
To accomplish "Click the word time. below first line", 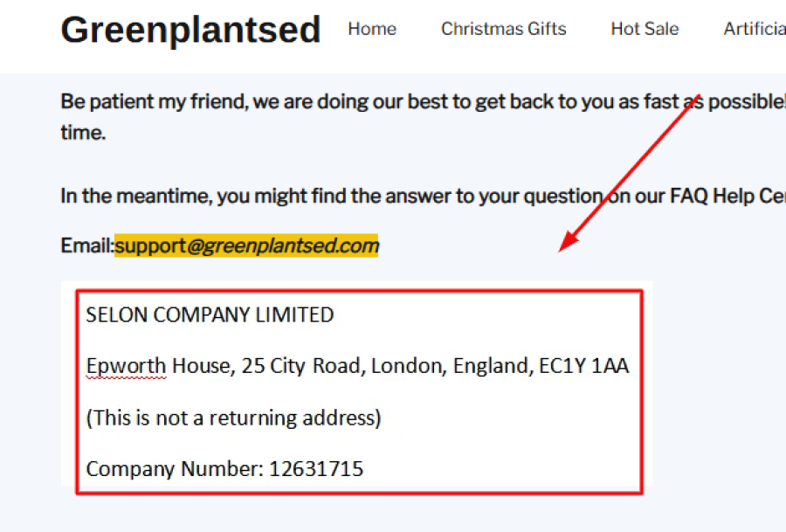I will coord(83,134).
